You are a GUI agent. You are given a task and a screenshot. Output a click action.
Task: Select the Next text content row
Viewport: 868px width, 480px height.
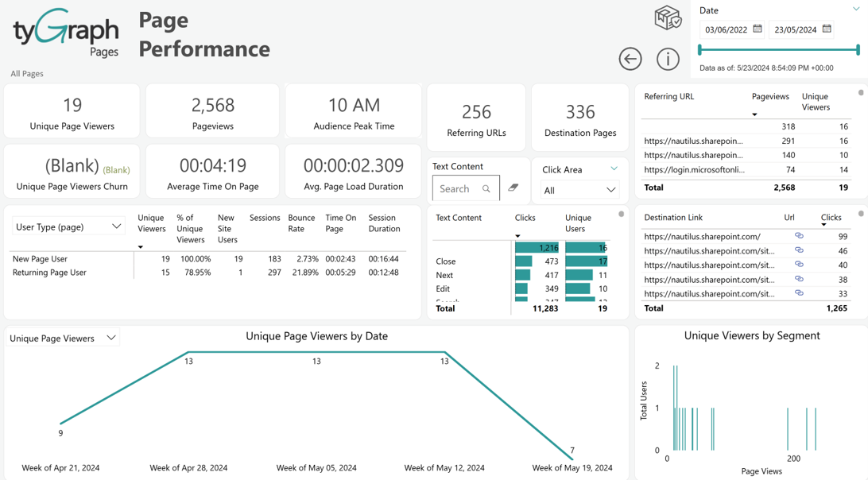(x=521, y=275)
